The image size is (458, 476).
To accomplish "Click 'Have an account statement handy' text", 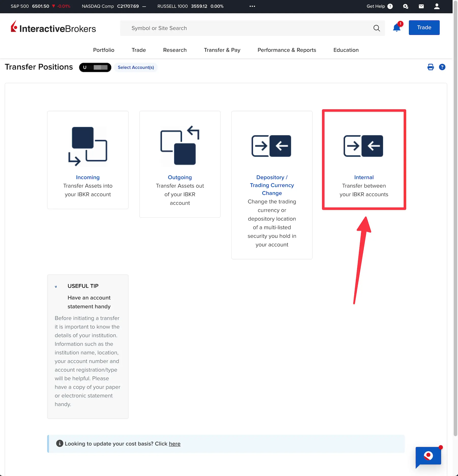I will 89,302.
